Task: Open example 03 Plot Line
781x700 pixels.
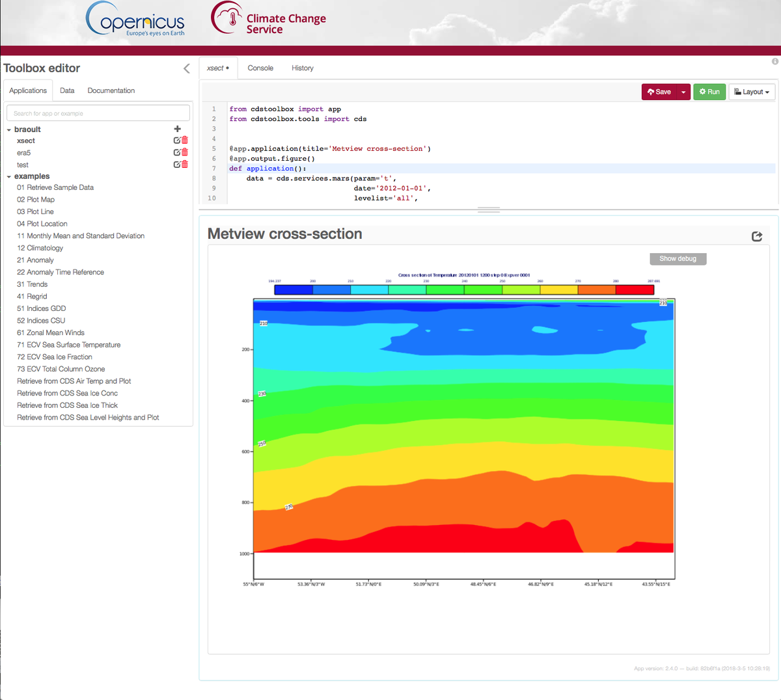Action: (35, 211)
